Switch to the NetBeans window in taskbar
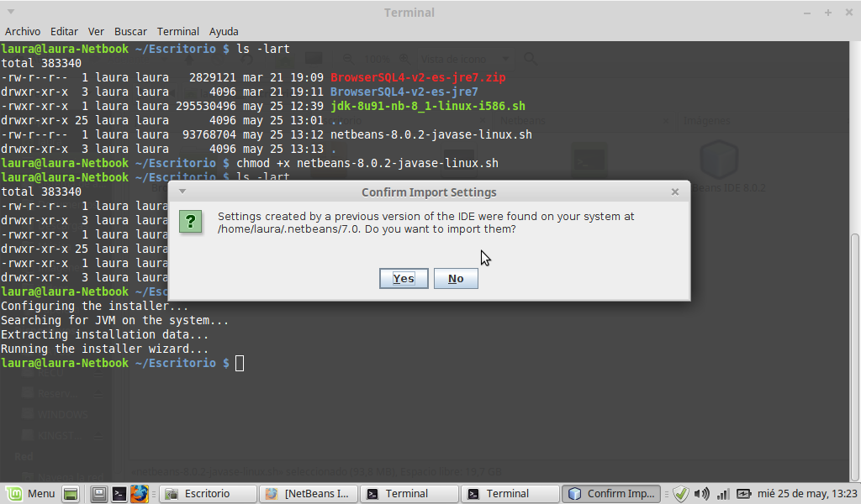Screen dimensions: 861x504 click(308, 494)
